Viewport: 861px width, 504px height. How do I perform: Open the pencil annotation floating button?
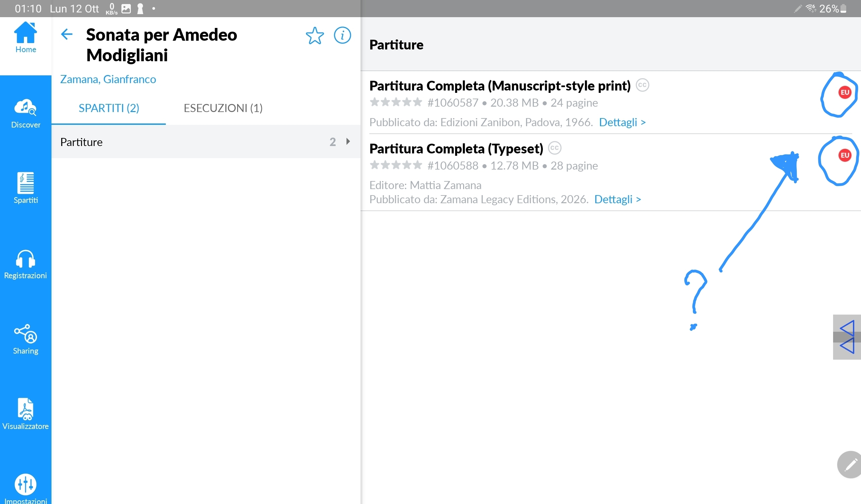(850, 464)
